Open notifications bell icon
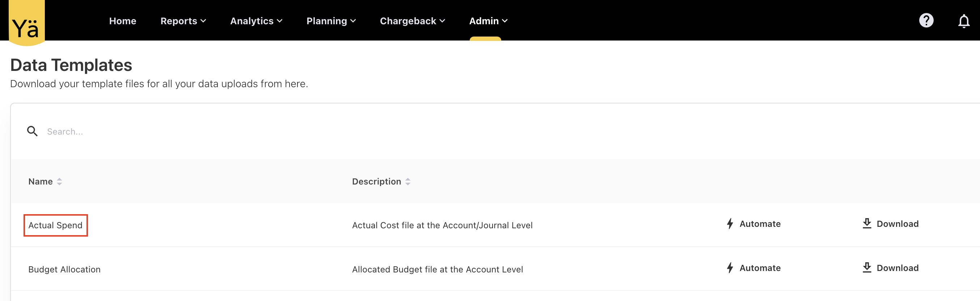Image resolution: width=980 pixels, height=301 pixels. pos(963,21)
